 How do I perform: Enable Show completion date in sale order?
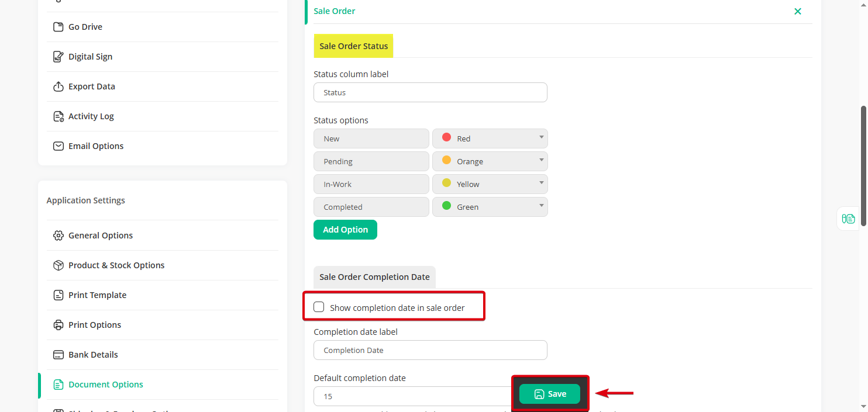pos(319,307)
